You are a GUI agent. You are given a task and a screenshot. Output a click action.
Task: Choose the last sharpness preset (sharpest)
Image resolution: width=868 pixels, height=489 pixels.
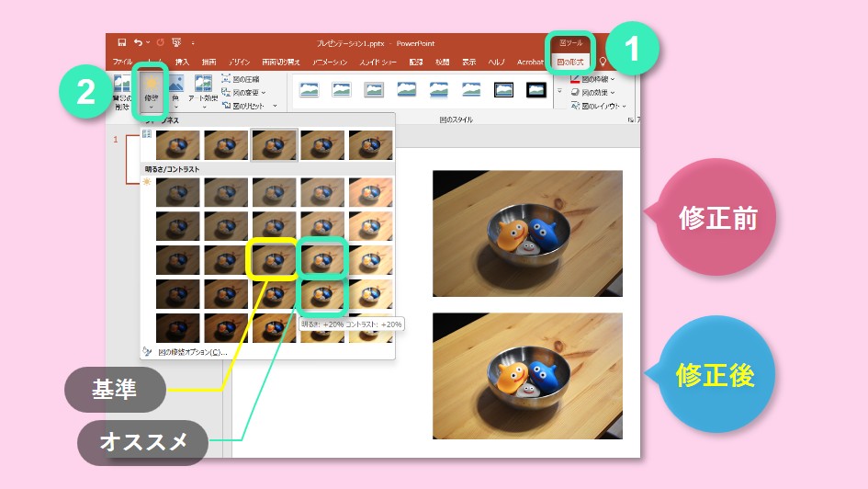pos(370,144)
